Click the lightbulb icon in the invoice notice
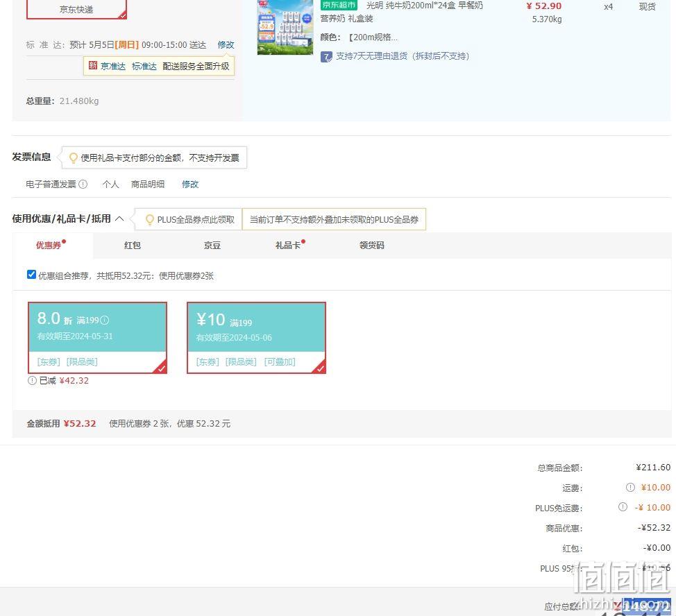Viewport: 676px width, 616px height. tap(74, 158)
